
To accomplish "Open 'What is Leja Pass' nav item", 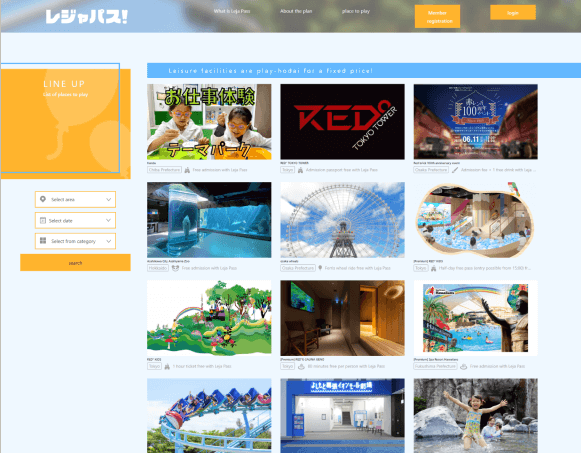I will click(x=232, y=11).
